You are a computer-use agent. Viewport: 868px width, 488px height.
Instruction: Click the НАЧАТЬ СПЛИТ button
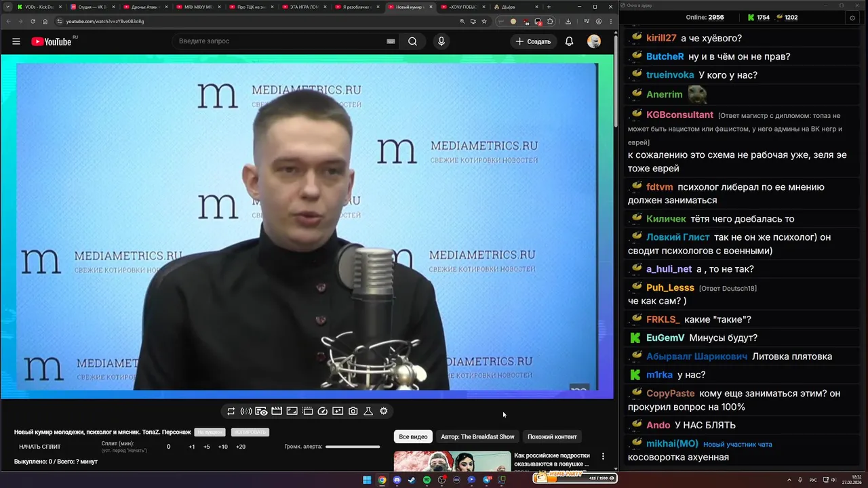click(x=40, y=447)
